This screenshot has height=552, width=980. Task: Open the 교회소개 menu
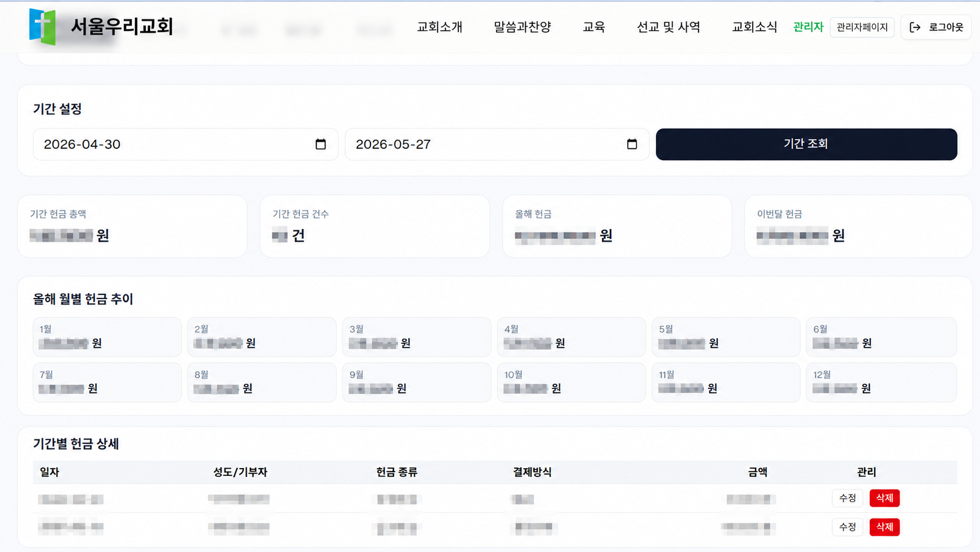[x=440, y=27]
